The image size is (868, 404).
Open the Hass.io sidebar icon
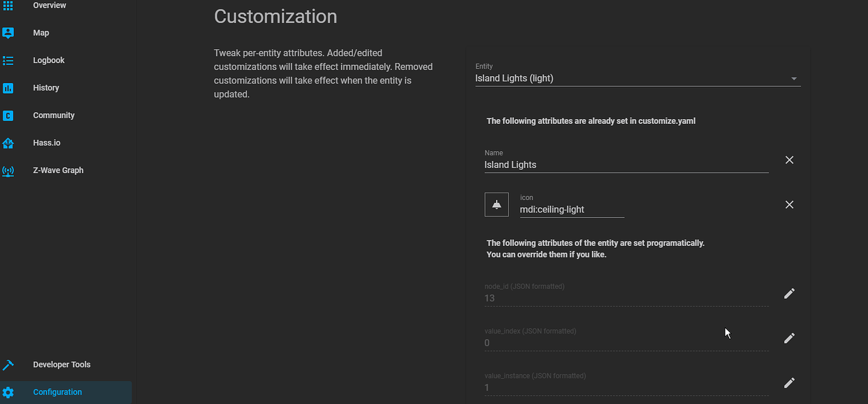pyautogui.click(x=9, y=143)
